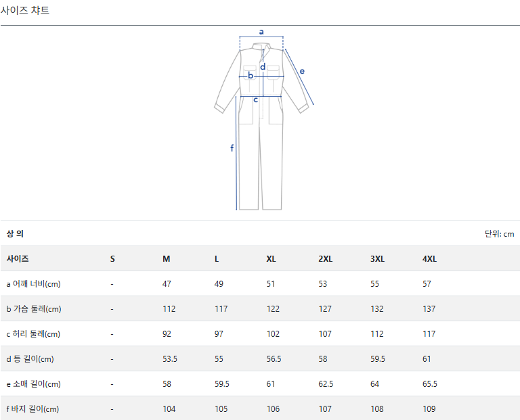The image size is (520, 420).
Task: Select the 4XL size column header
Action: tap(429, 259)
